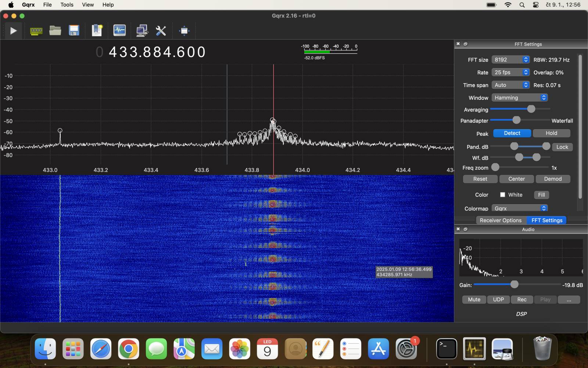The height and width of the screenshot is (368, 588).
Task: Open Control Center in the menu bar
Action: click(536, 5)
